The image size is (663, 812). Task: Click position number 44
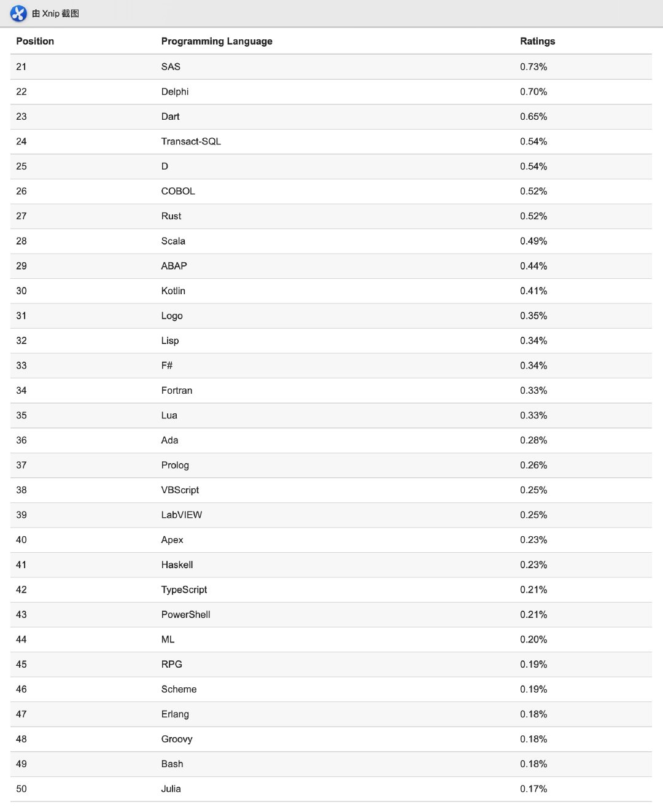[x=21, y=639]
